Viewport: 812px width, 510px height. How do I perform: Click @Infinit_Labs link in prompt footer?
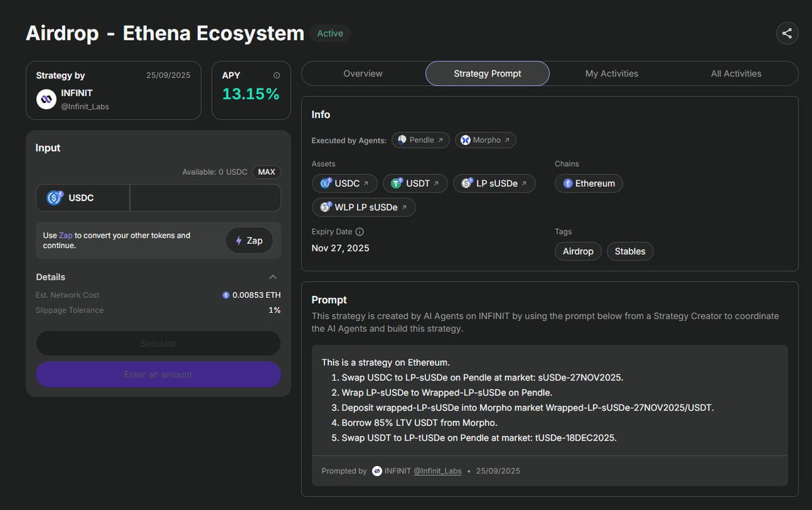coord(437,471)
